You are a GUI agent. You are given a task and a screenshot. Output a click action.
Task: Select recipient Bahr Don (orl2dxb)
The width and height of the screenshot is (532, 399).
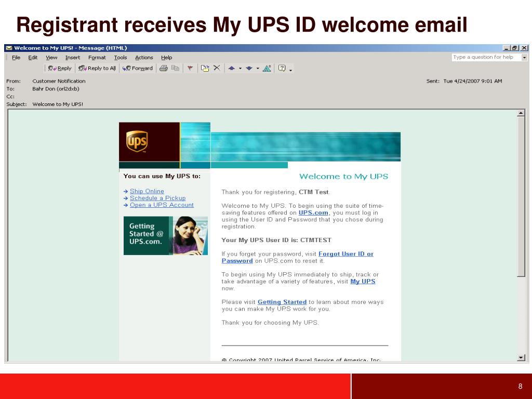click(x=56, y=89)
